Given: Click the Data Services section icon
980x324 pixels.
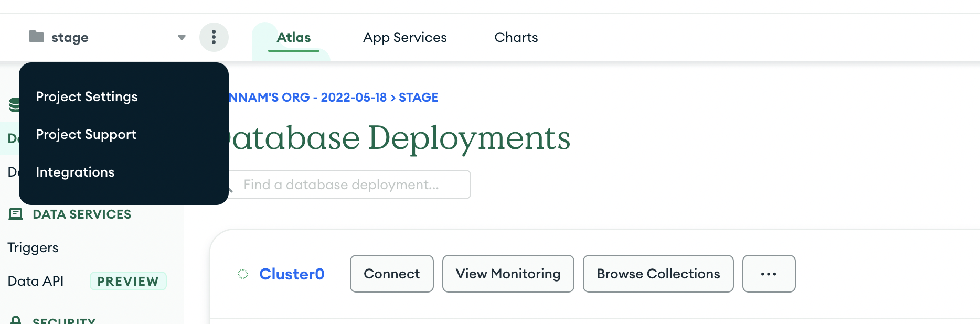Looking at the screenshot, I should coord(16,214).
